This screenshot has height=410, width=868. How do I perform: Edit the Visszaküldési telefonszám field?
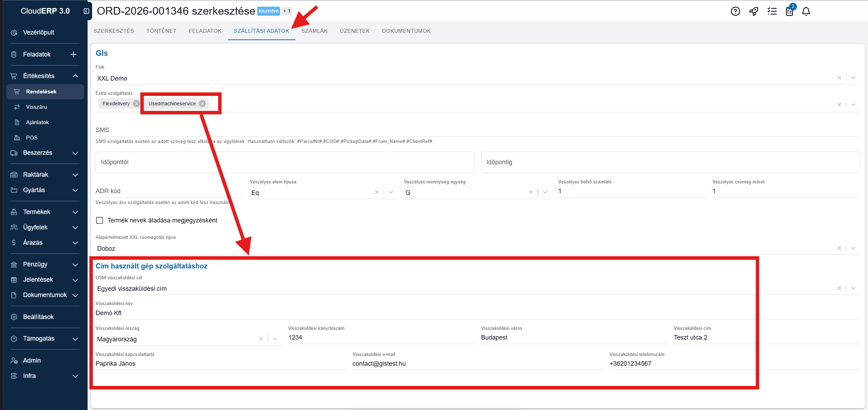click(x=735, y=364)
